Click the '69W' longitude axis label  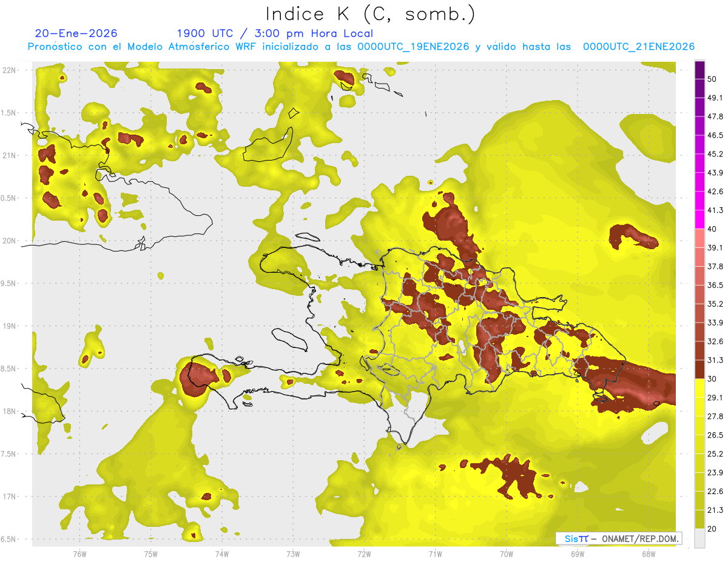point(578,554)
